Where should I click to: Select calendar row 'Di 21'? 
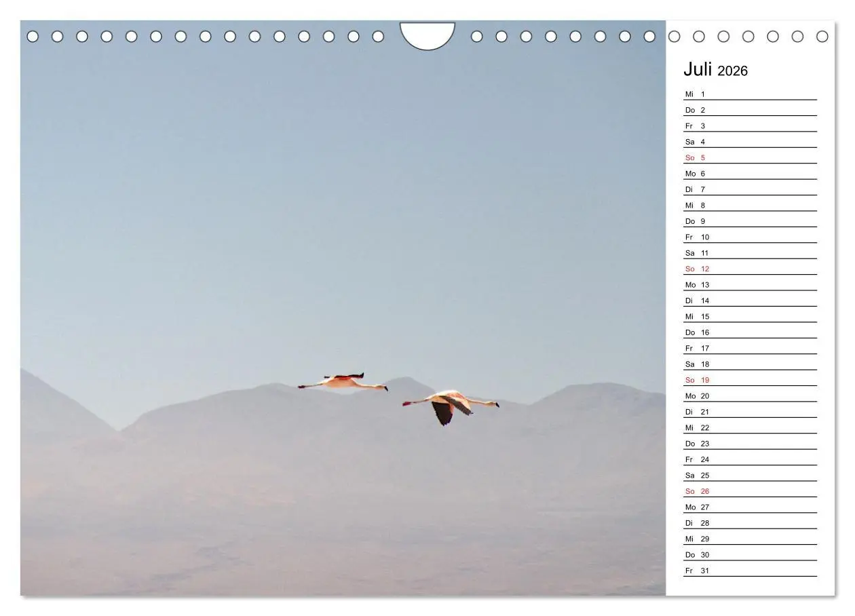coord(750,411)
